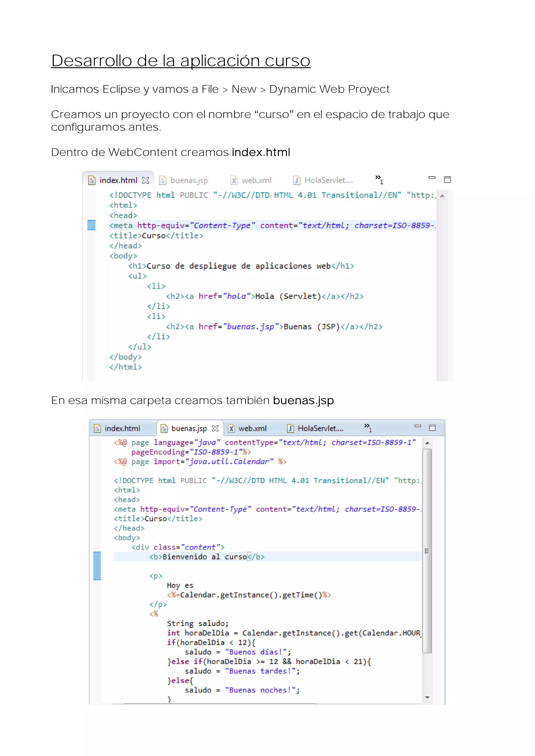Click 'Buenas noches!' assignment line
The width and height of the screenshot is (535, 756).
(x=242, y=690)
